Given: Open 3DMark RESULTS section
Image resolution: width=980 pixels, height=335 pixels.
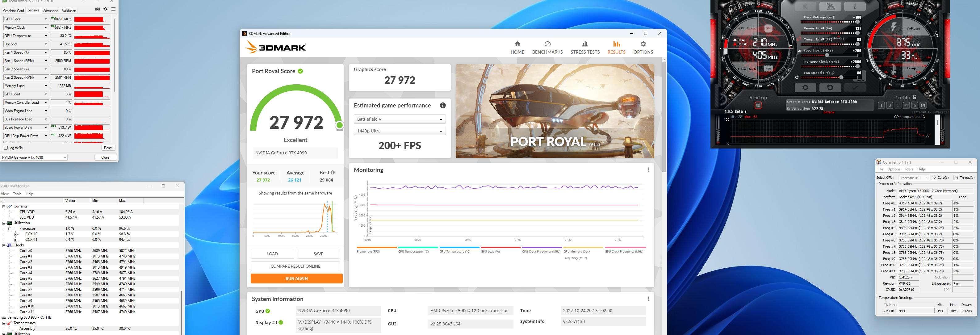Looking at the screenshot, I should click(616, 48).
